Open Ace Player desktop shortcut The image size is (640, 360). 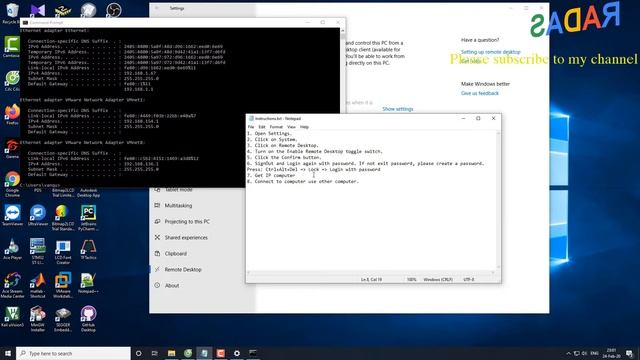[x=12, y=249]
